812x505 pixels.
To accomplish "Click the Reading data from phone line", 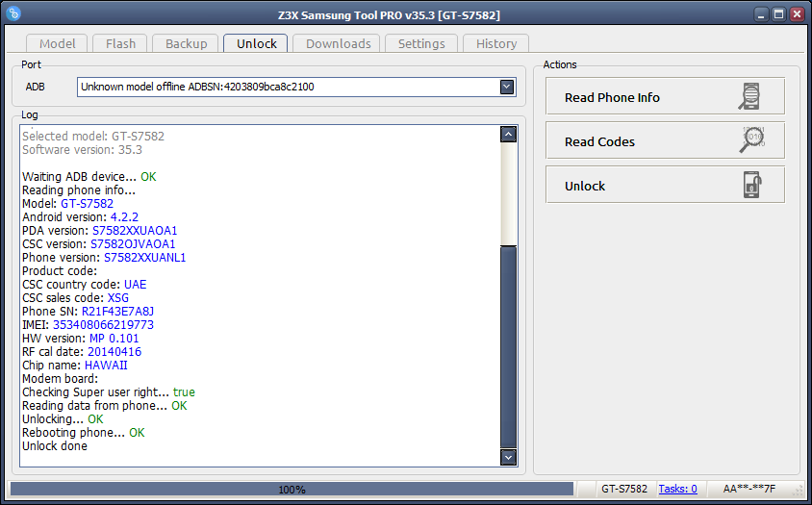I will click(104, 406).
